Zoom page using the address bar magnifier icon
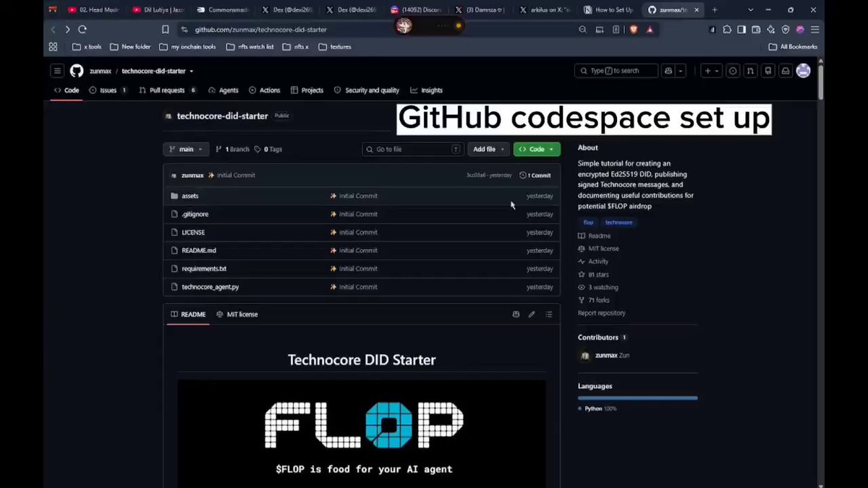868x488 pixels. pyautogui.click(x=583, y=30)
